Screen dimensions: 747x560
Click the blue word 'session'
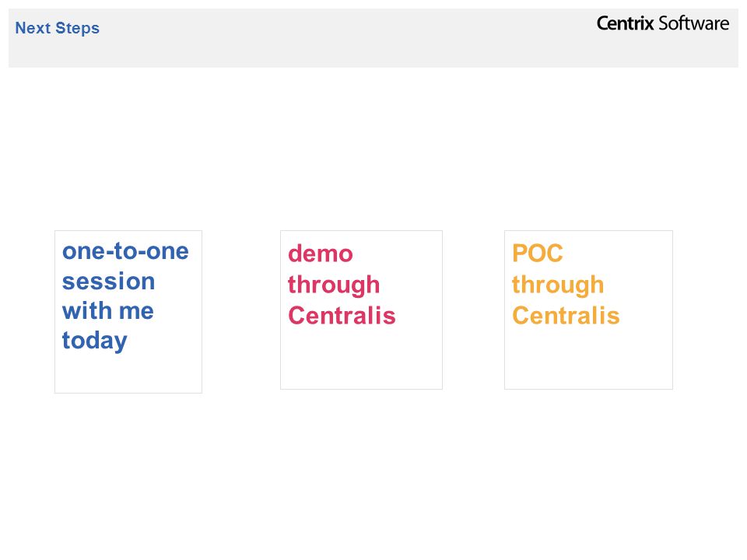(x=109, y=282)
